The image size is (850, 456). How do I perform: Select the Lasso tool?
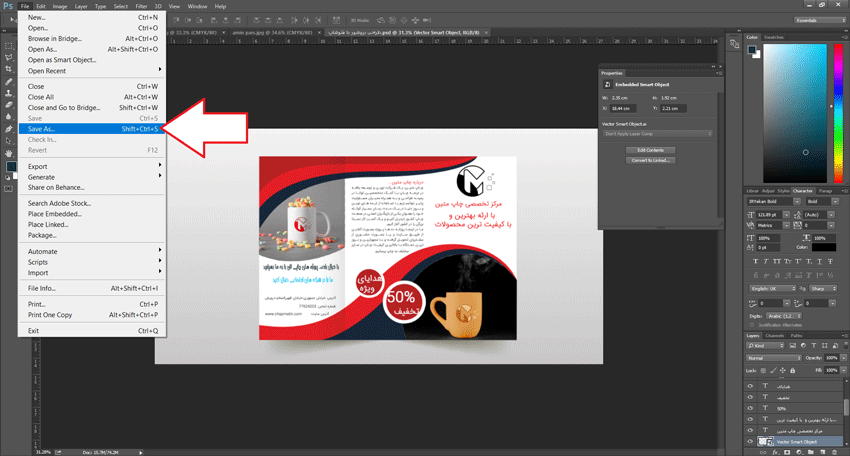coord(8,57)
